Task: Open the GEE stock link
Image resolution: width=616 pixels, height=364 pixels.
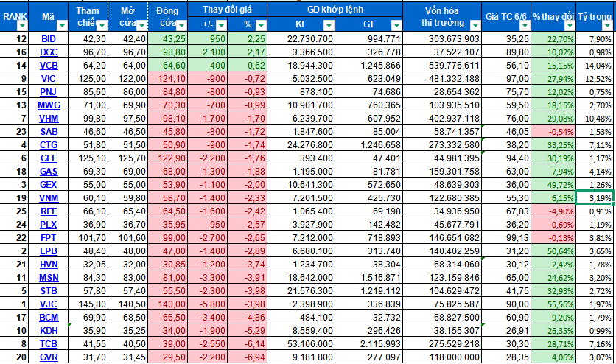Action: click(49, 158)
